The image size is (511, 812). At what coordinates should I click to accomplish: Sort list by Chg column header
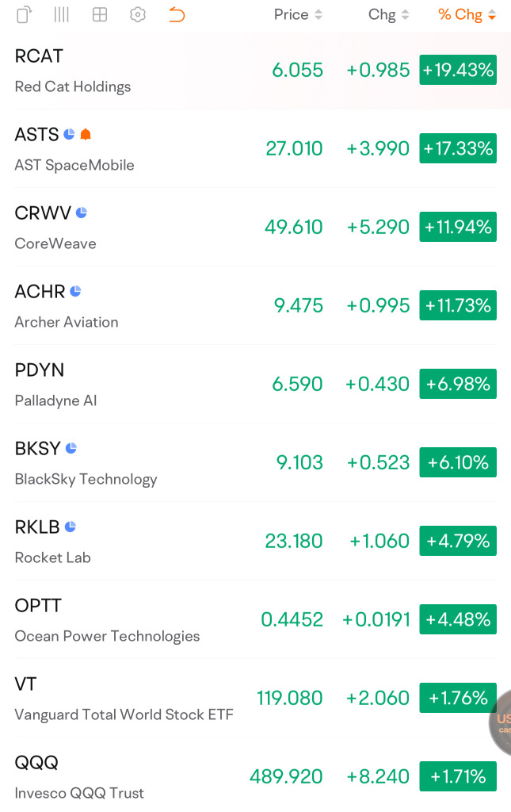pos(388,14)
